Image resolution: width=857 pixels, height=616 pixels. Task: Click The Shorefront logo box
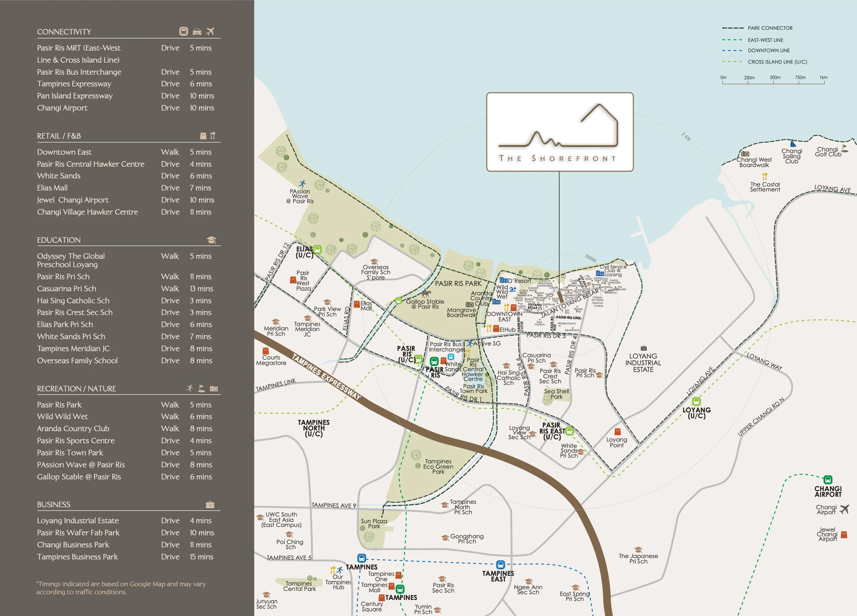560,132
